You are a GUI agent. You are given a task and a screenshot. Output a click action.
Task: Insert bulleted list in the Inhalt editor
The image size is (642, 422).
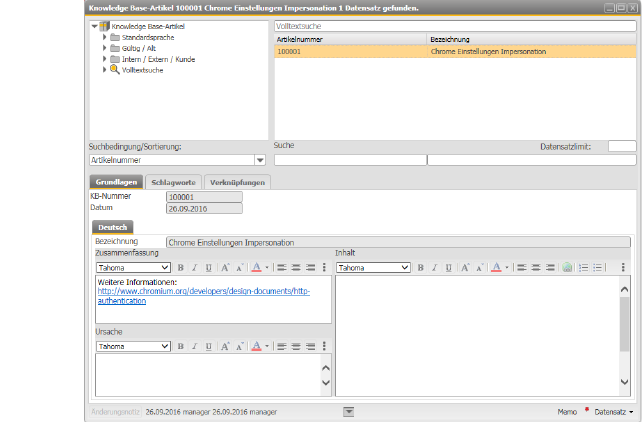tap(598, 267)
